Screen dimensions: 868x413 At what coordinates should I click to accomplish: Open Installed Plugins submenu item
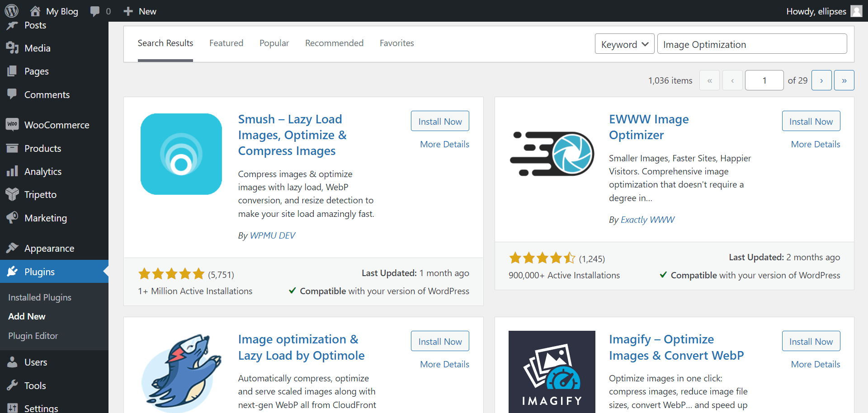[x=40, y=297]
